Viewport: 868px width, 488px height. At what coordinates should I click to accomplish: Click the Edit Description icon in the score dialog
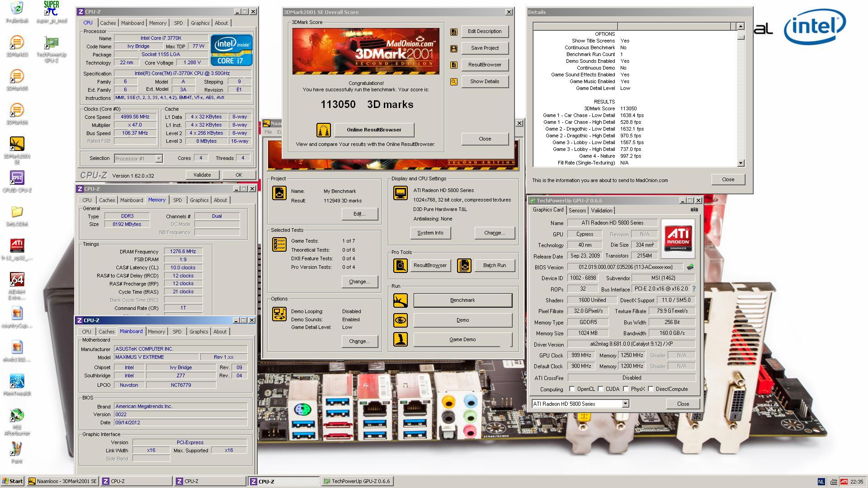click(x=453, y=32)
